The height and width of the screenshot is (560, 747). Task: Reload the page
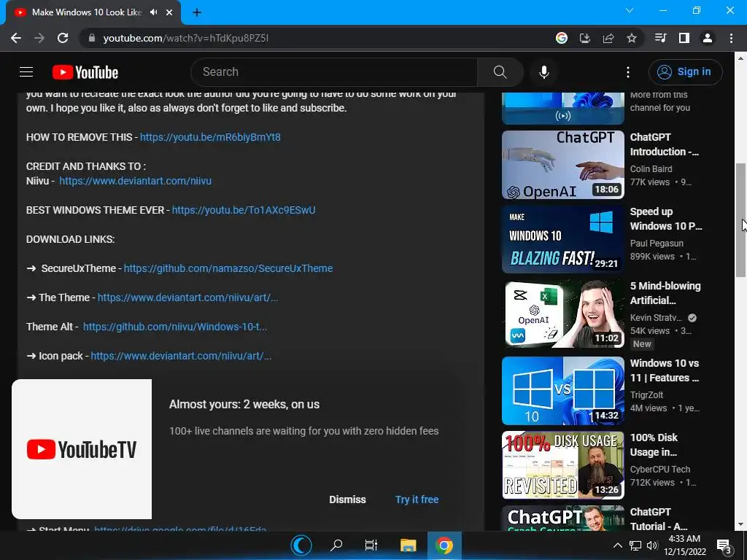click(x=63, y=38)
